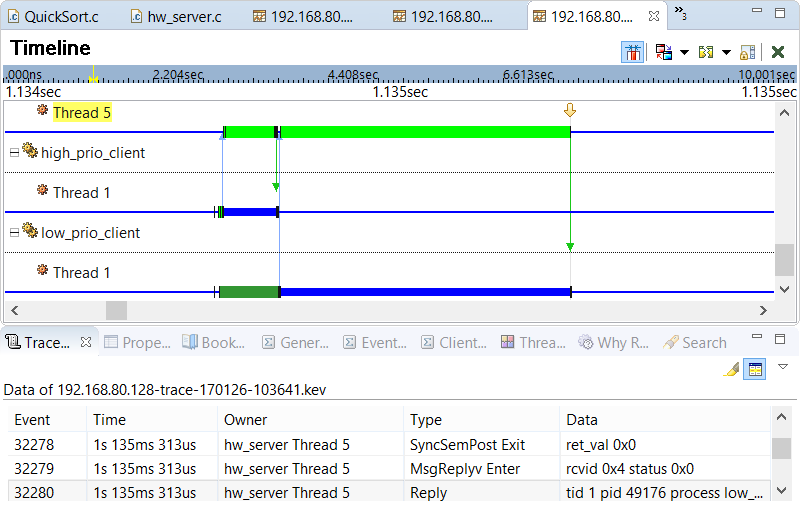
Task: Open the dropdown next to the pane display icon
Action: (684, 52)
